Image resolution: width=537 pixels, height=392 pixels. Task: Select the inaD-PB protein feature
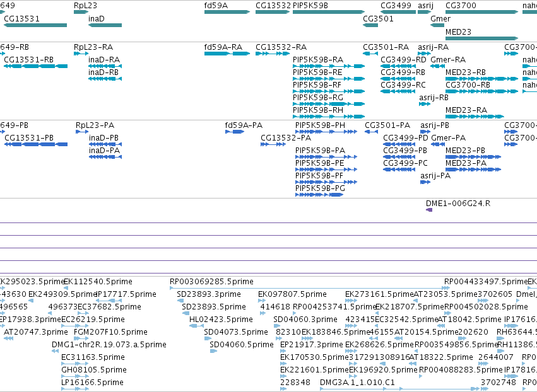[105, 144]
